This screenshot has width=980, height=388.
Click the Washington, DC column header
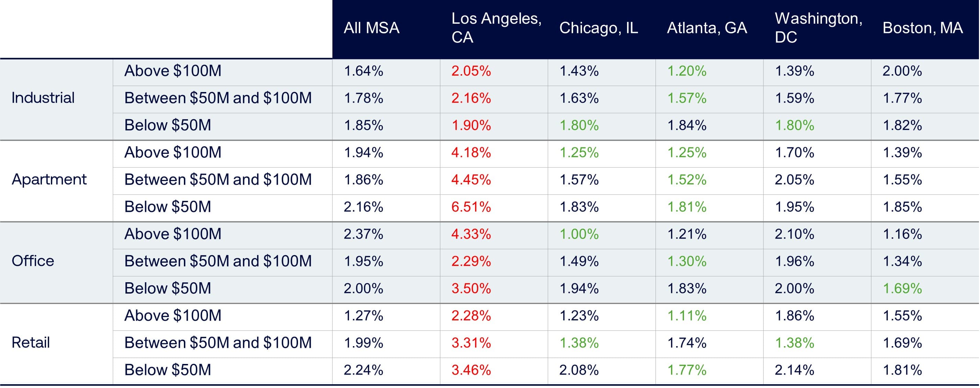tap(818, 28)
